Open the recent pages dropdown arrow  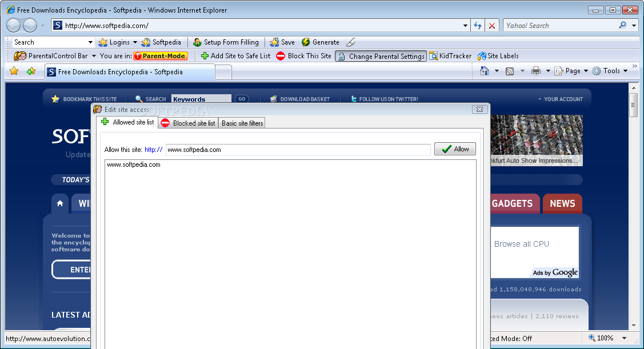pyautogui.click(x=42, y=26)
